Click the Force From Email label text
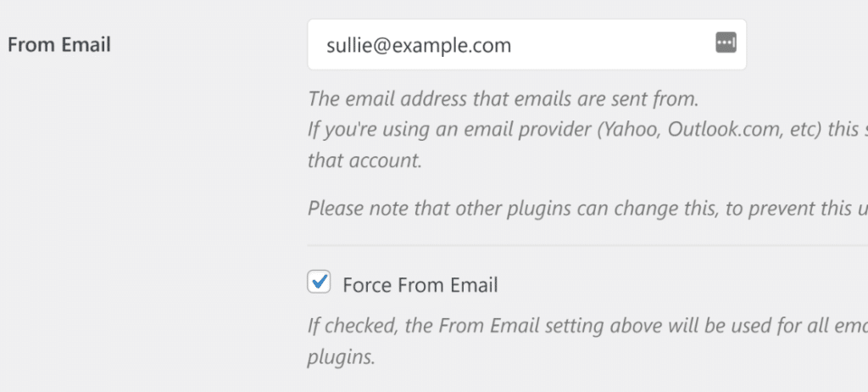 (x=420, y=285)
